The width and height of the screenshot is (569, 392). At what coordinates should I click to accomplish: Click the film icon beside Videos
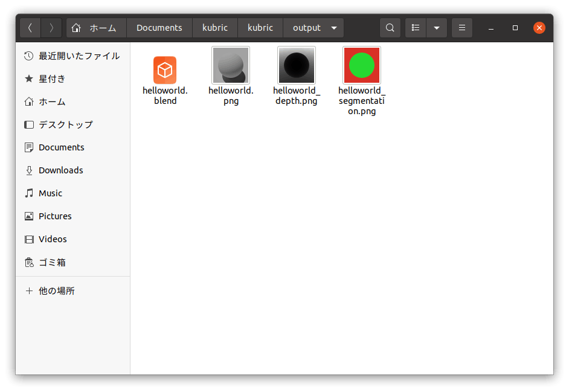[x=28, y=239]
